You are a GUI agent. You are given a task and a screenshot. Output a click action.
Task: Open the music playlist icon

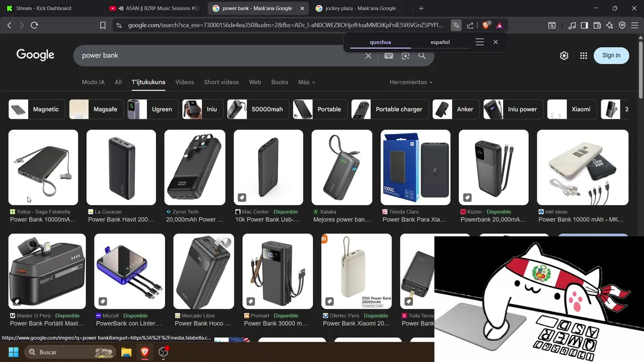572,25
